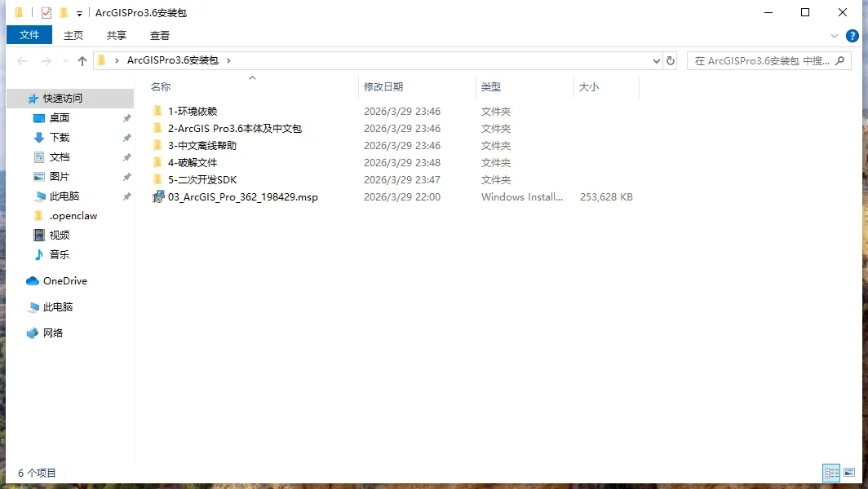Refresh the current folder
868x489 pixels.
pyautogui.click(x=671, y=61)
